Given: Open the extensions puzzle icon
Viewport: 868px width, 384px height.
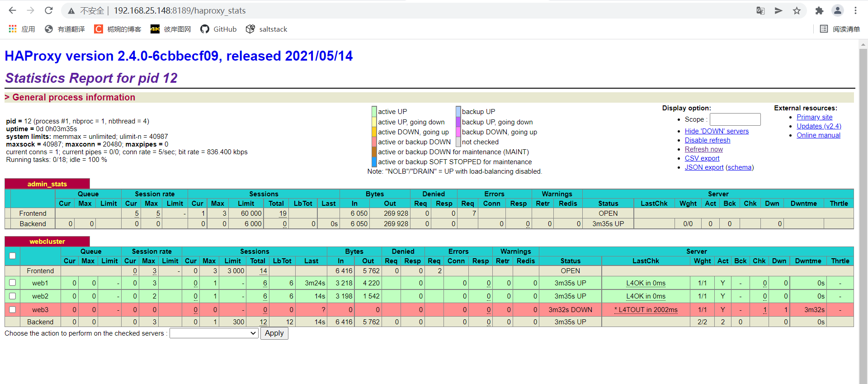Looking at the screenshot, I should (x=819, y=11).
